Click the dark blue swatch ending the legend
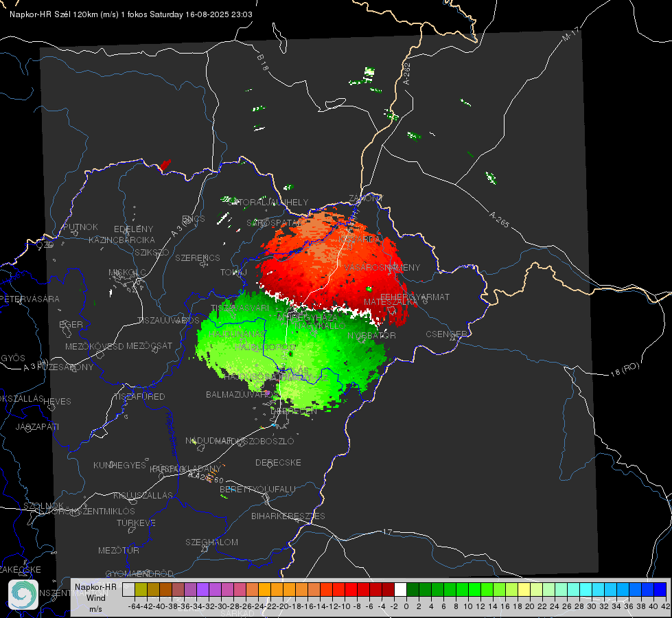Screen dimensions: 672x618 (660, 590)
